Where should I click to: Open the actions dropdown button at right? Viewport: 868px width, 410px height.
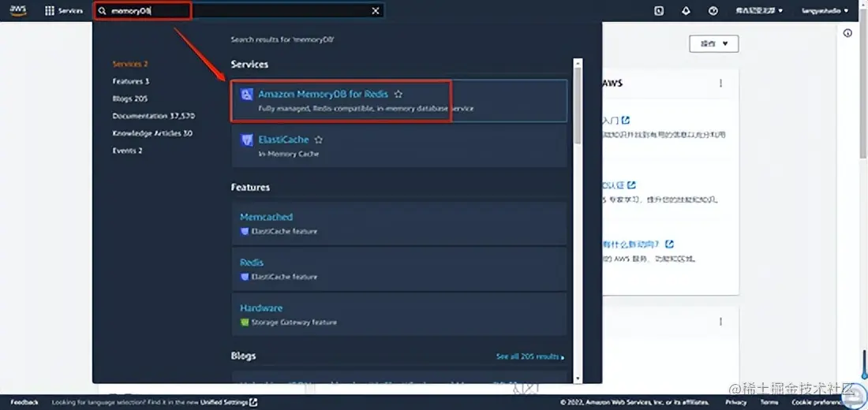(713, 43)
